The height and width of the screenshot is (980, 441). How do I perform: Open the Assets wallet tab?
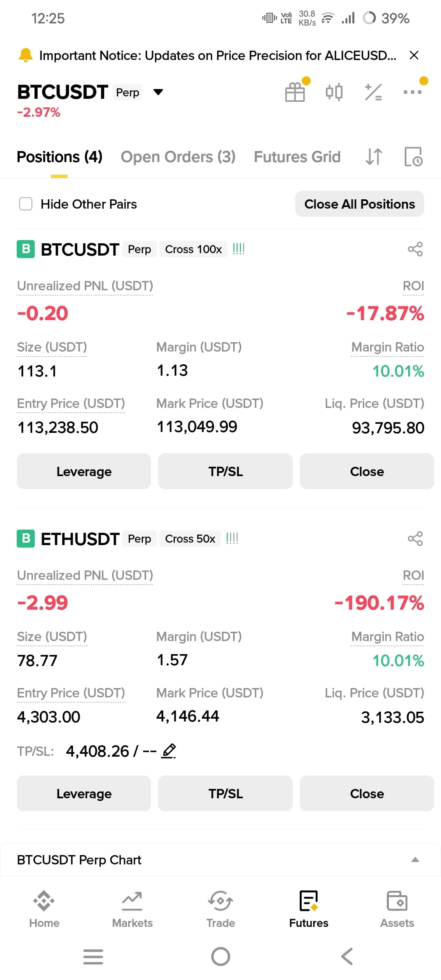point(397,910)
